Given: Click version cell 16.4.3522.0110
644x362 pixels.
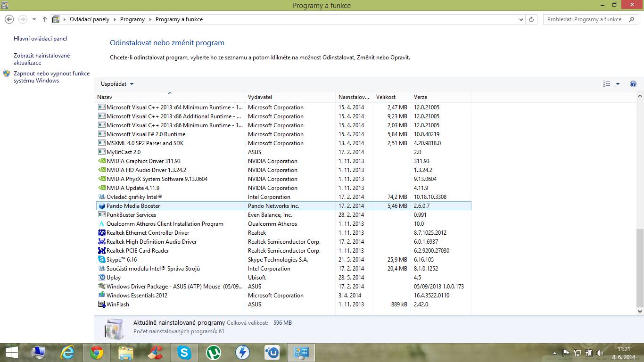Looking at the screenshot, I should [x=432, y=296].
